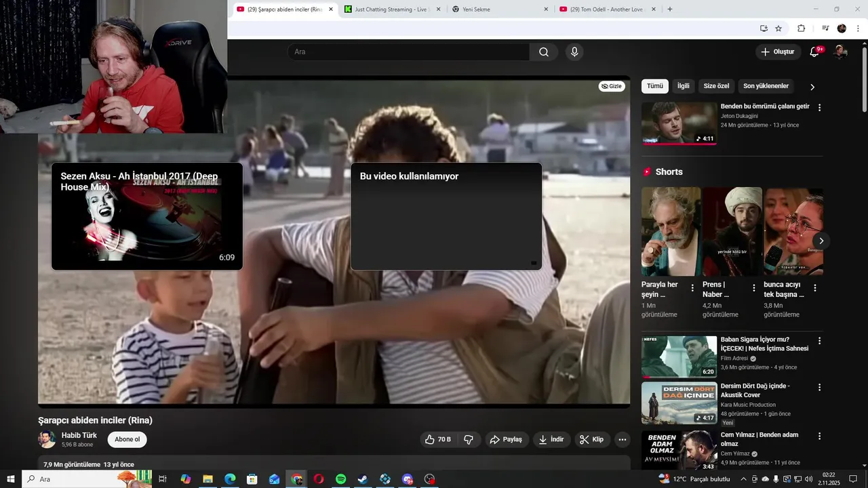The height and width of the screenshot is (488, 868).
Task: Switch to Just Chatting Streaming tab
Action: pos(392,9)
